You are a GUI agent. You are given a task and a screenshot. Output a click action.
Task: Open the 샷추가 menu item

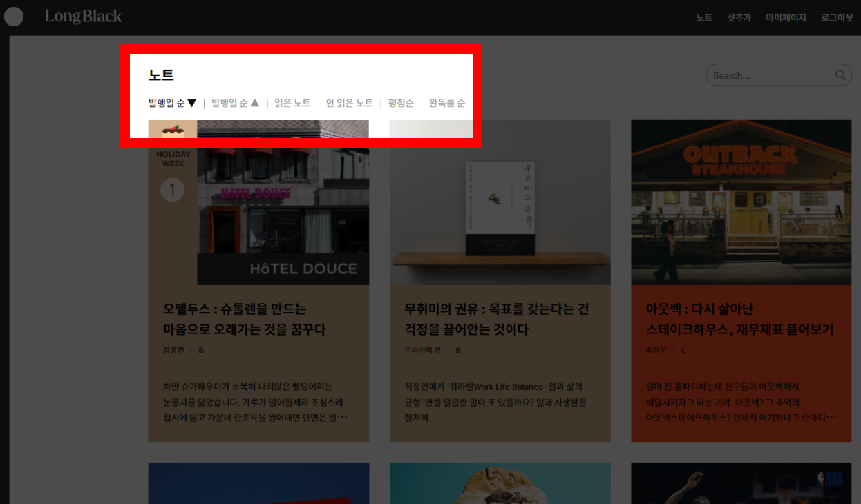(x=739, y=18)
